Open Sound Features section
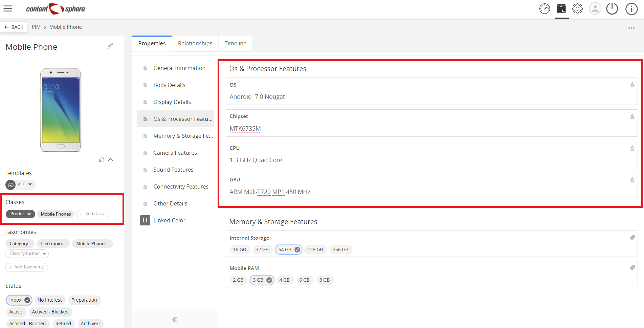This screenshot has height=328, width=644. coord(175,170)
